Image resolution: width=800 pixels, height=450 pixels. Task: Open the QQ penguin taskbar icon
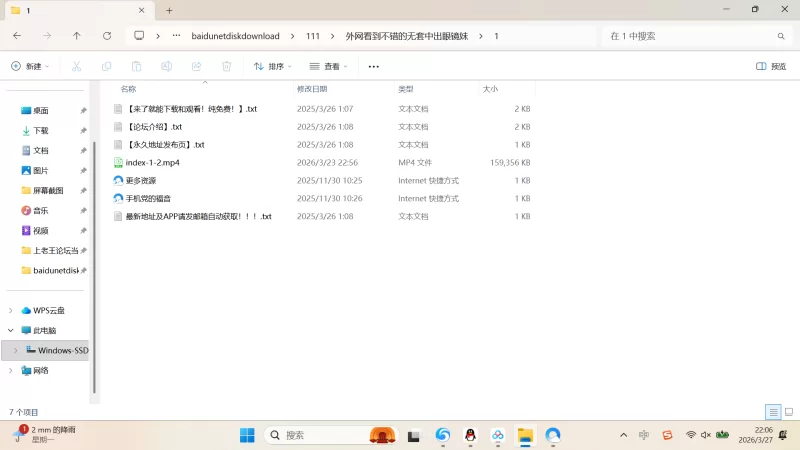point(470,435)
